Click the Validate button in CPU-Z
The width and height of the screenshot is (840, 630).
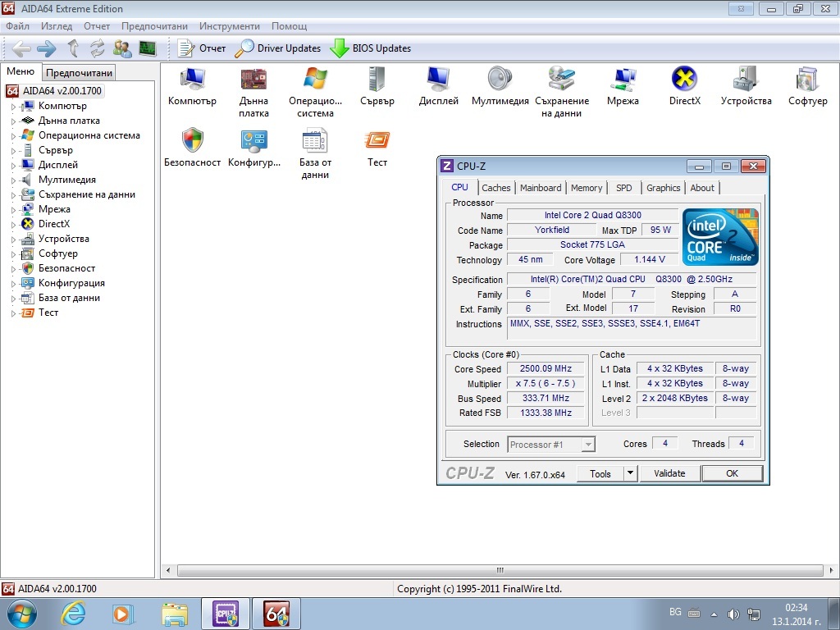pos(669,473)
